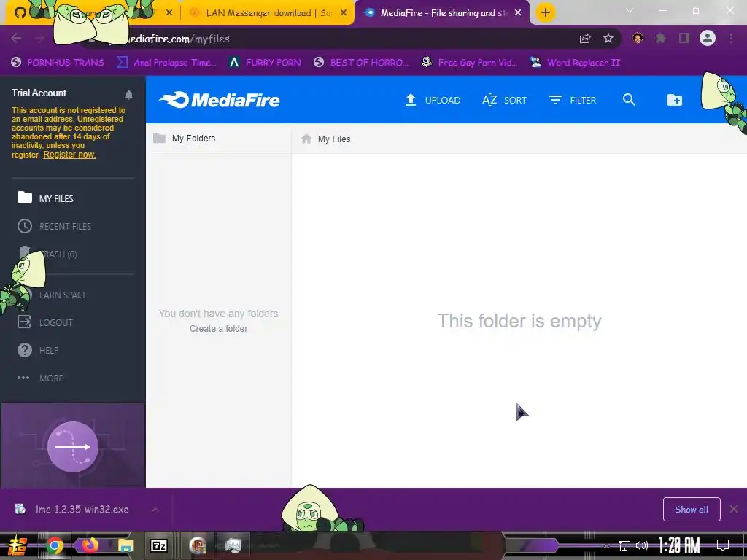The height and width of the screenshot is (560, 747).
Task: Open Chrome from the taskbar
Action: click(54, 545)
